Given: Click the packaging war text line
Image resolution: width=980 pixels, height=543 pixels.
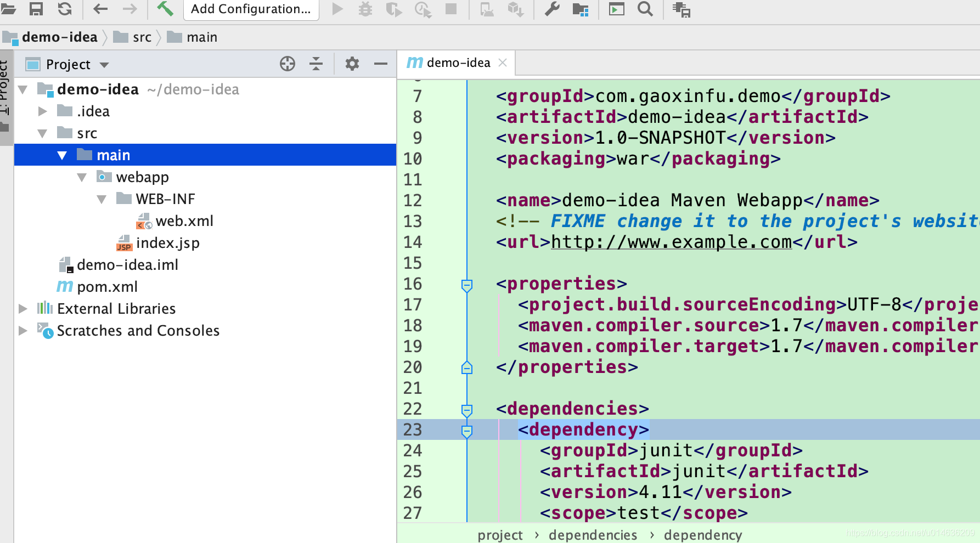Looking at the screenshot, I should click(638, 159).
